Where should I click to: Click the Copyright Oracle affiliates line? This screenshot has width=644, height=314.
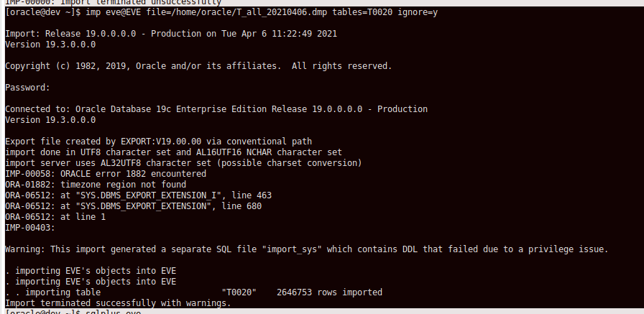pyautogui.click(x=198, y=66)
